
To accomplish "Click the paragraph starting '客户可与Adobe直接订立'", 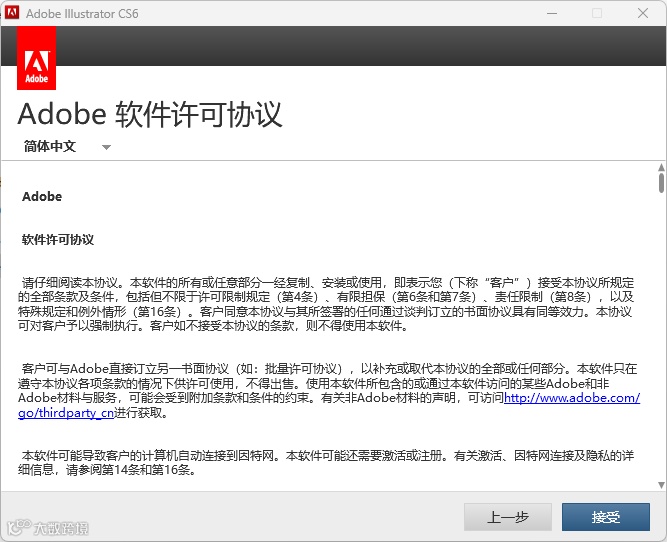I will tap(329, 391).
